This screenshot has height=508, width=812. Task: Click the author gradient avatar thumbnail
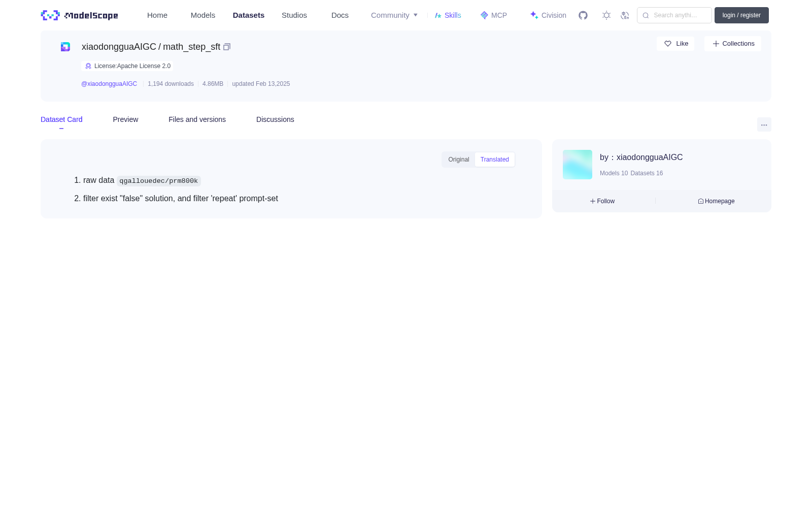tap(578, 165)
